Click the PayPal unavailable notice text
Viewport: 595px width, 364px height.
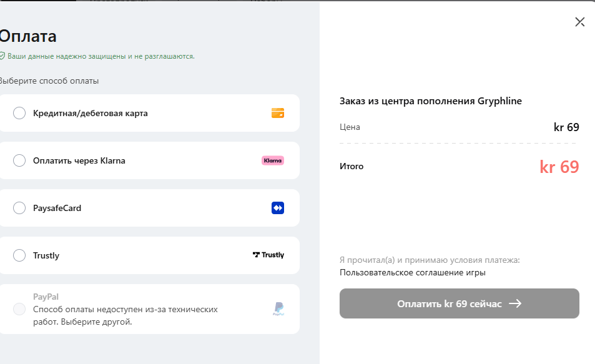(125, 315)
